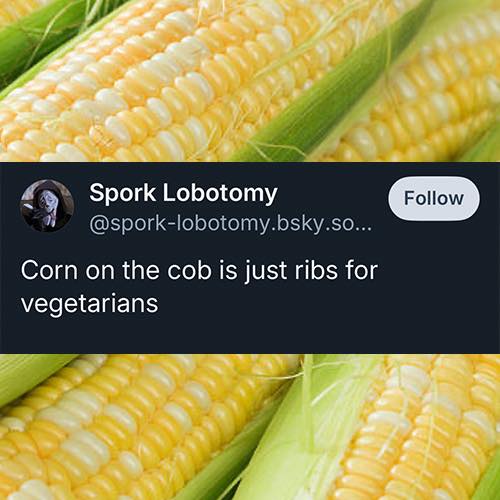
Task: Click the green husk in the upper corn photo
Action: (333, 100)
